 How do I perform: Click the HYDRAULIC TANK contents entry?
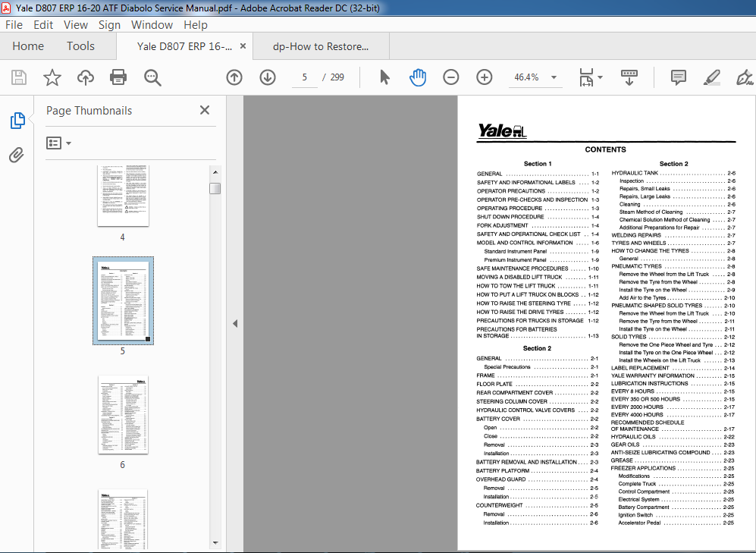click(673, 173)
